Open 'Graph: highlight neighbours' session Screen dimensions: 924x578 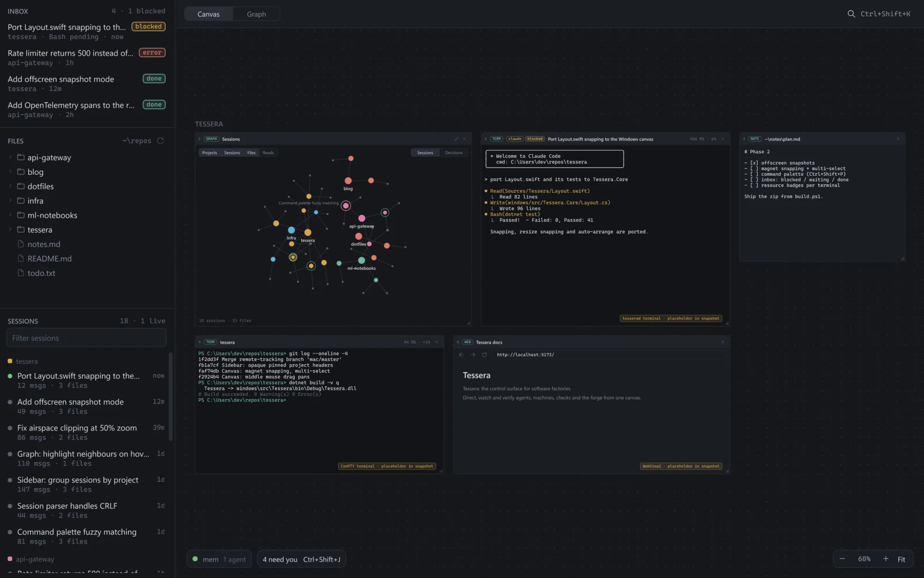click(x=85, y=458)
